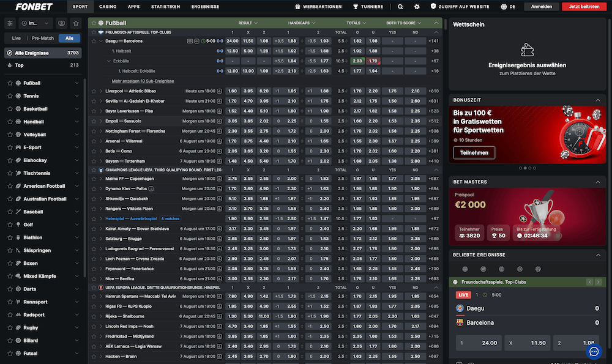Star the Freundschaftsspiele Top-Clubs league
Viewport: 612px width, 364px height.
coord(94,32)
